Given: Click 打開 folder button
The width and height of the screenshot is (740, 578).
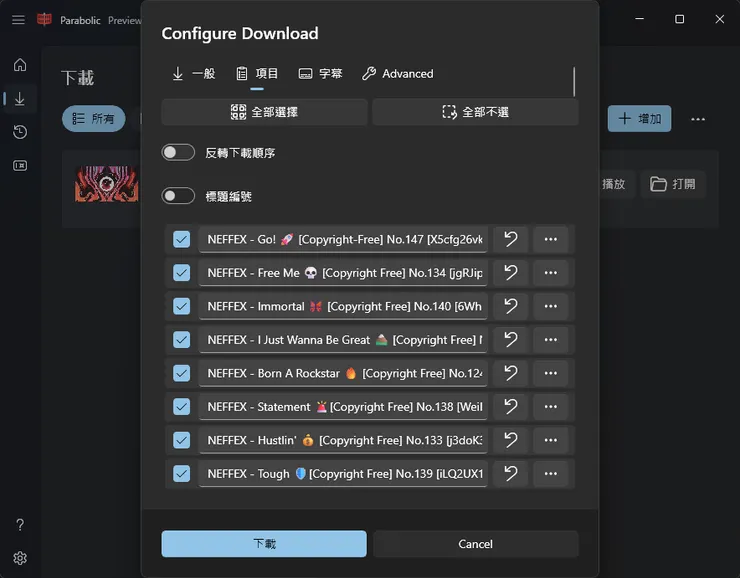Looking at the screenshot, I should pos(673,184).
